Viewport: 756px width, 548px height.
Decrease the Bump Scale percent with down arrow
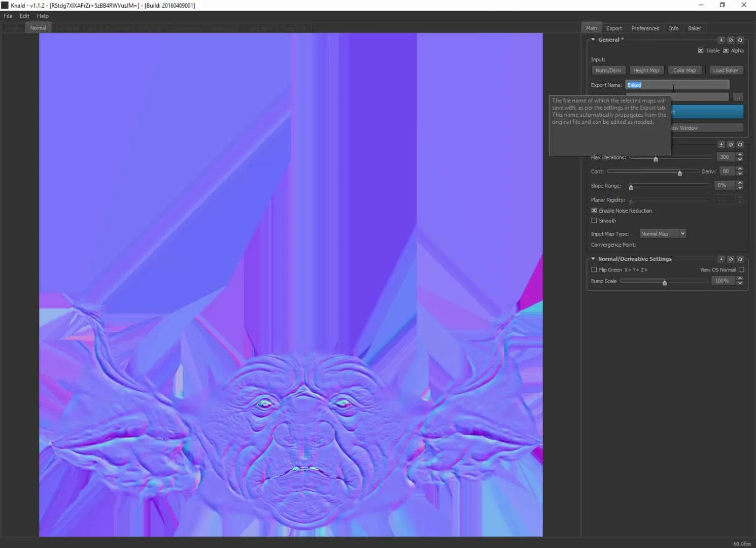click(740, 283)
